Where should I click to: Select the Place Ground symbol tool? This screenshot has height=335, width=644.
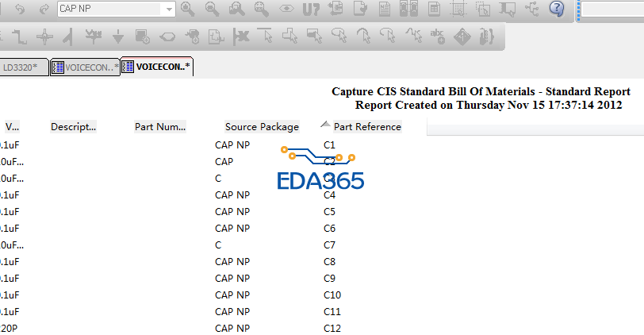tap(118, 37)
